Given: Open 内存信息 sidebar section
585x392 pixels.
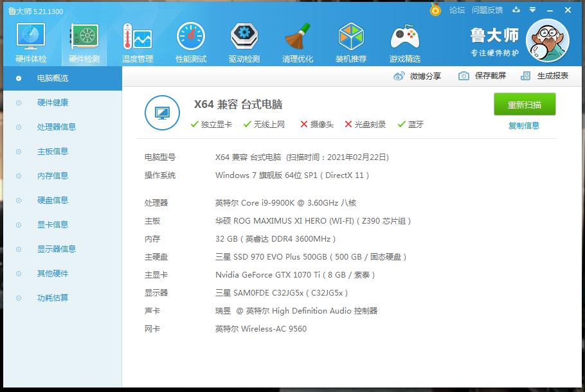Looking at the screenshot, I should pos(63,176).
